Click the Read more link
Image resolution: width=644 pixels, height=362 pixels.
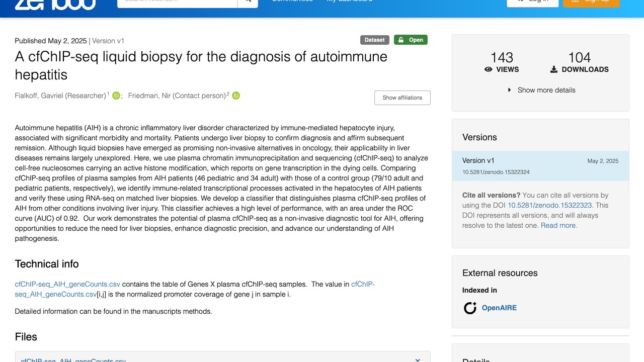pyautogui.click(x=559, y=225)
